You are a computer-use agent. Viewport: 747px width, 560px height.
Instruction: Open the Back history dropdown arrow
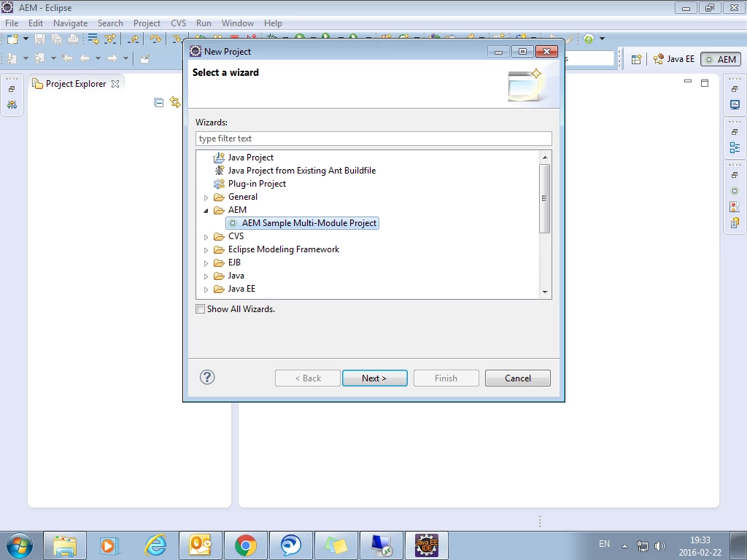click(98, 58)
